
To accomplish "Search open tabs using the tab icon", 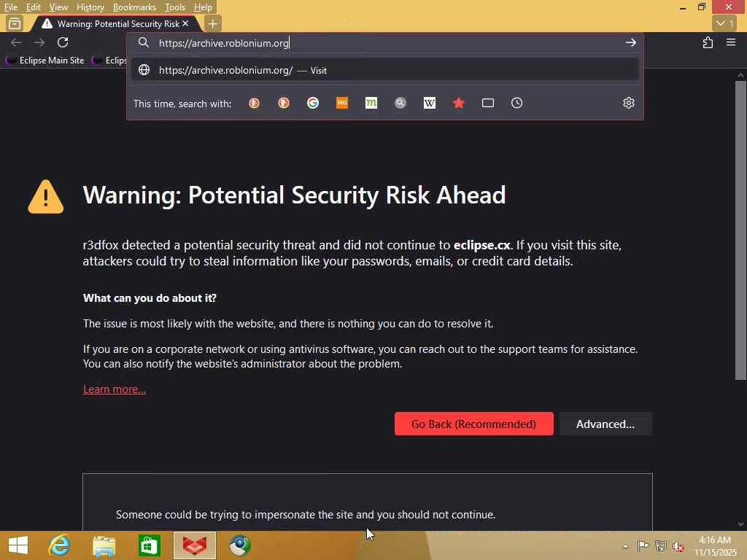I will pos(488,103).
